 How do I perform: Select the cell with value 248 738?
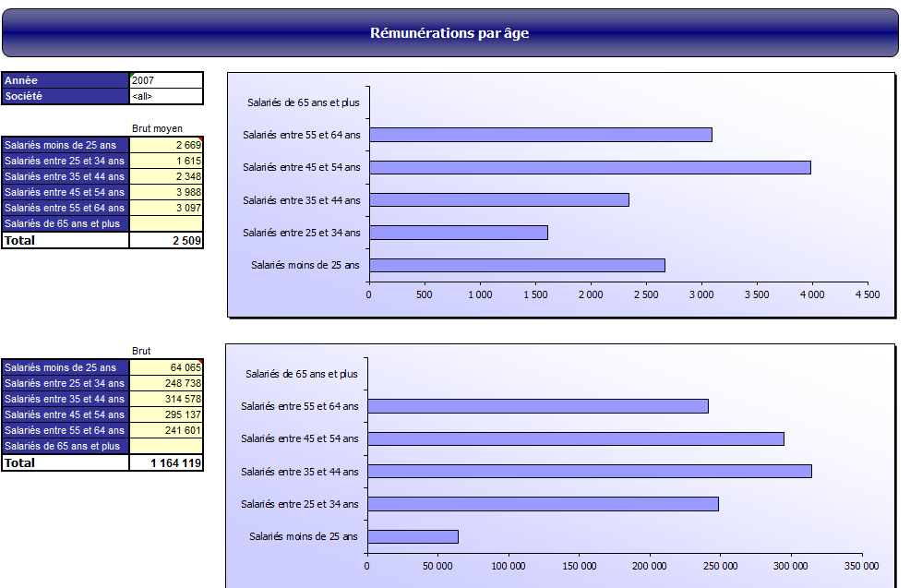[166, 383]
